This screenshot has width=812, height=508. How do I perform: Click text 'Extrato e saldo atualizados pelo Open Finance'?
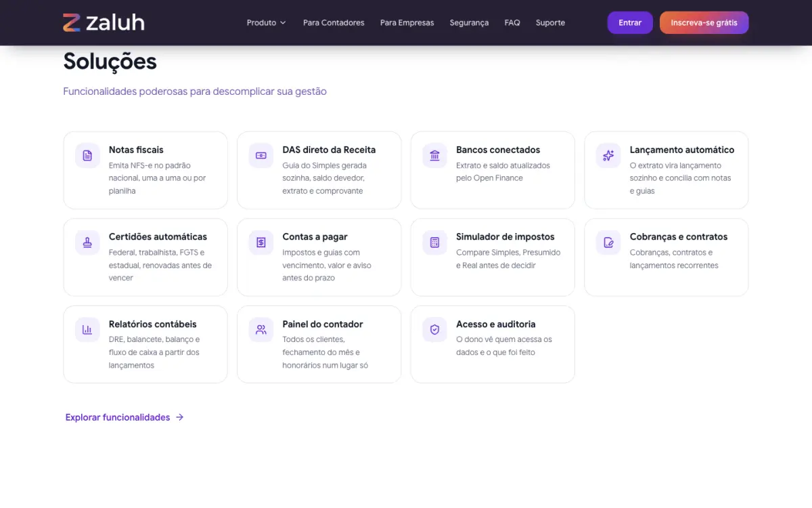click(x=503, y=171)
